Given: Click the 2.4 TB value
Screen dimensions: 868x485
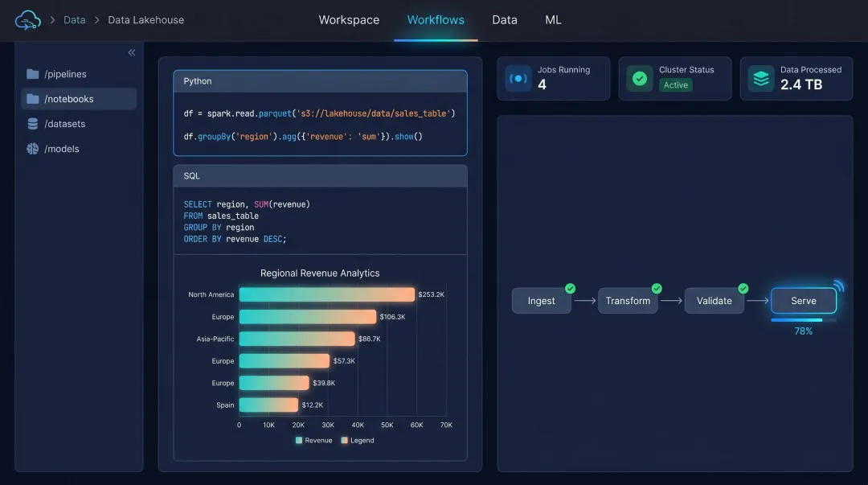Looking at the screenshot, I should point(801,84).
